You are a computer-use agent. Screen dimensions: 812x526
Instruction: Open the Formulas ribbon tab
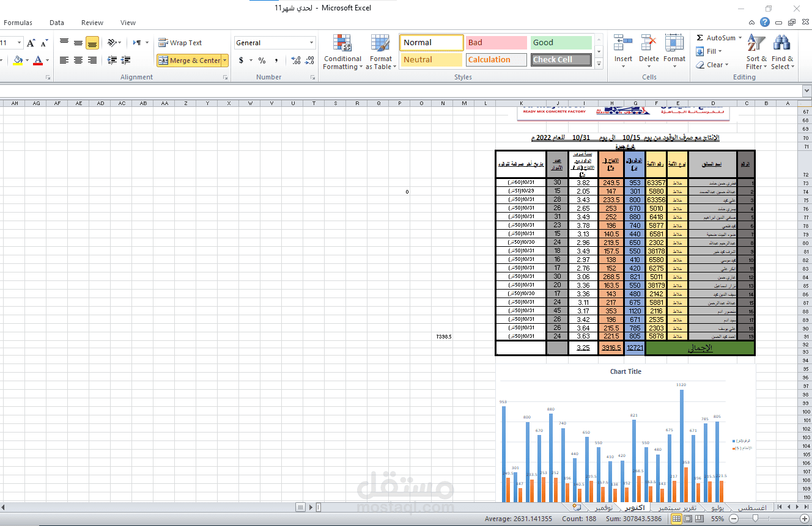click(18, 23)
